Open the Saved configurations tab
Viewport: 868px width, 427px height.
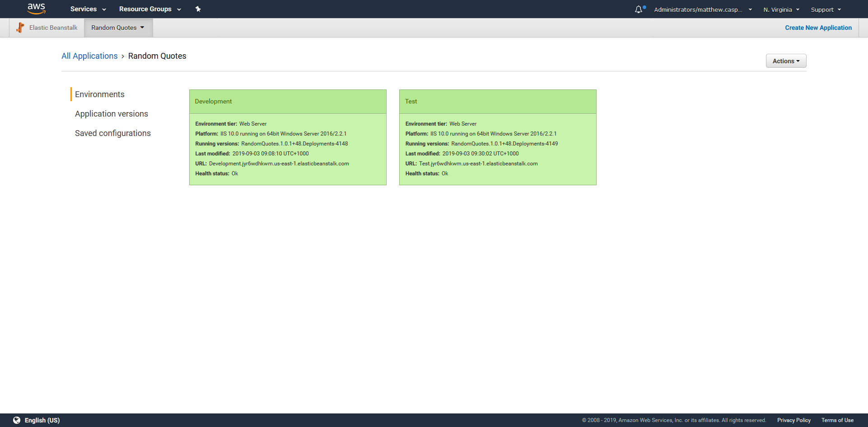[113, 133]
